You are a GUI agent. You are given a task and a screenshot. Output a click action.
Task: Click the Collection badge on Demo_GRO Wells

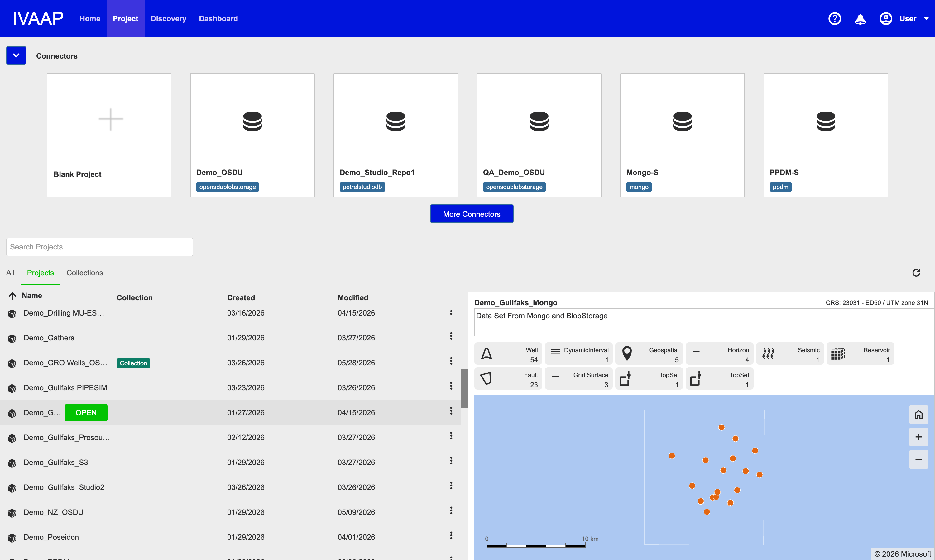133,363
